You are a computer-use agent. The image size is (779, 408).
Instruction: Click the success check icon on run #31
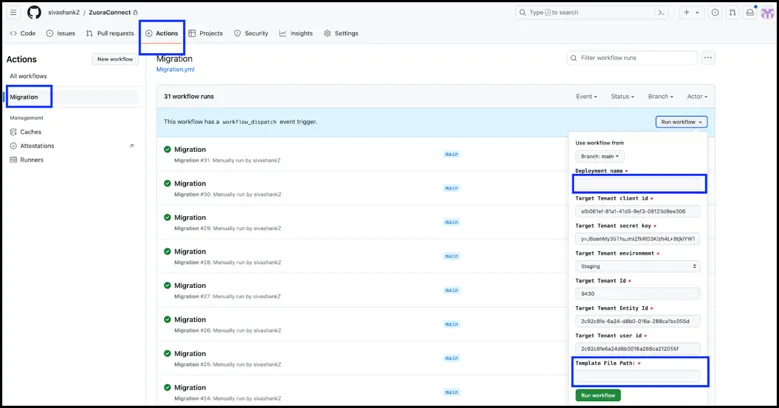167,150
